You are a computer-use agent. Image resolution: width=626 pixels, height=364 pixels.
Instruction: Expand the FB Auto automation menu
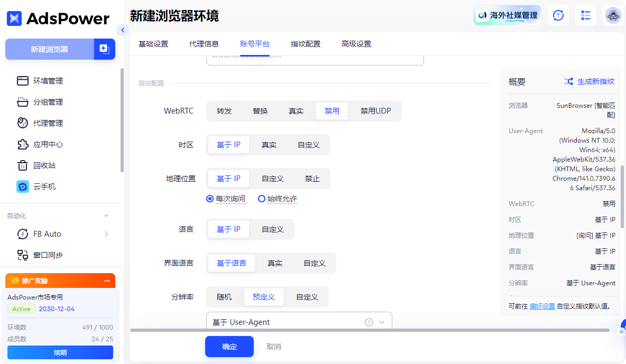coord(45,234)
